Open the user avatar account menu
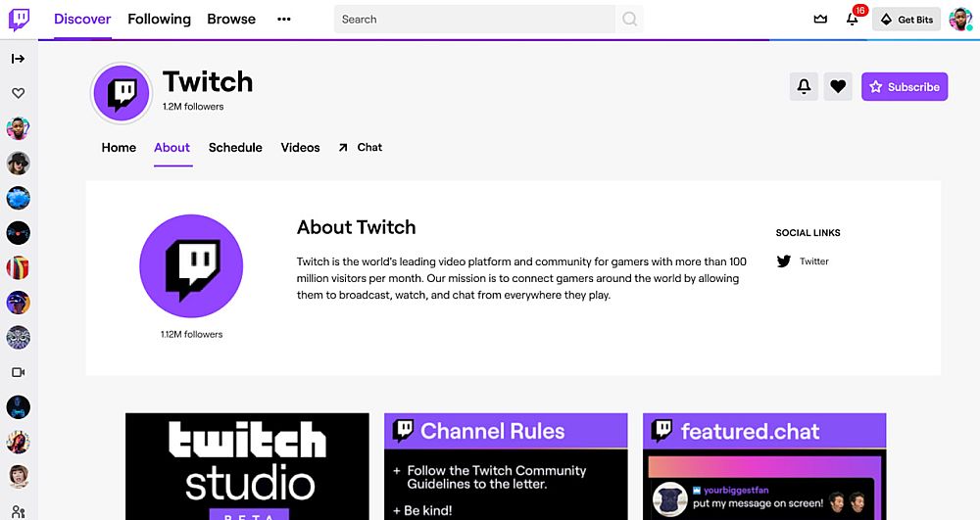Screen dimensions: 980x520 click(960, 20)
